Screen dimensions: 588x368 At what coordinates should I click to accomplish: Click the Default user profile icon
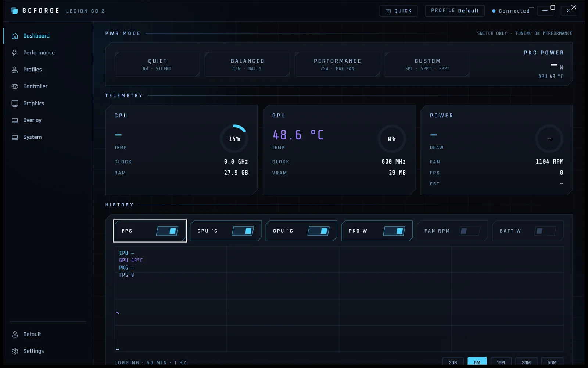(x=15, y=334)
